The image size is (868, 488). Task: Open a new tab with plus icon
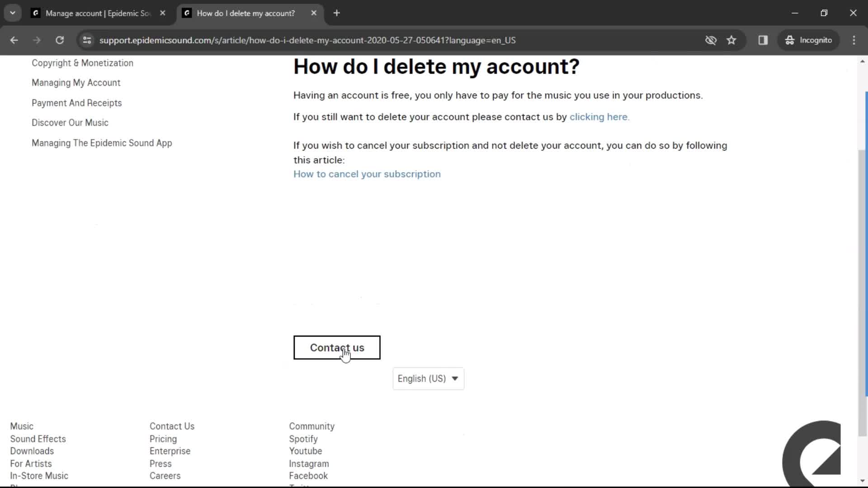336,13
